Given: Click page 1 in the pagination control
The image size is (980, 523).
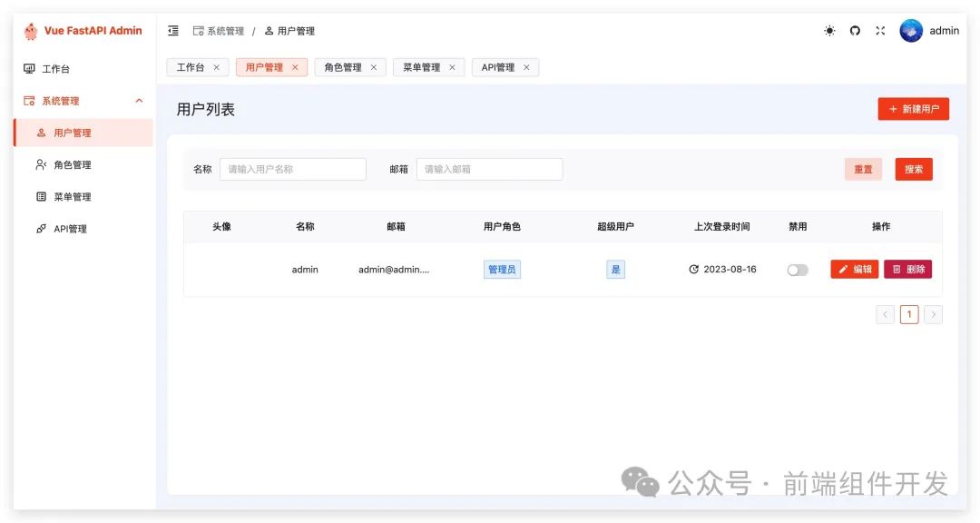Looking at the screenshot, I should pyautogui.click(x=909, y=313).
